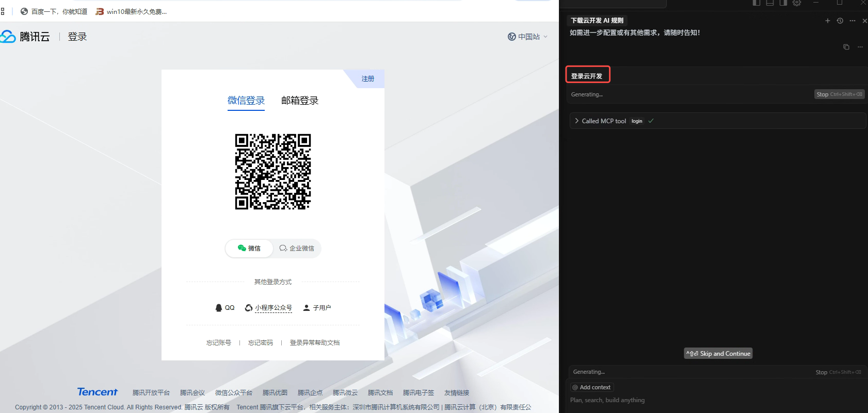Copy the AI response message
The height and width of the screenshot is (413, 868).
[846, 47]
